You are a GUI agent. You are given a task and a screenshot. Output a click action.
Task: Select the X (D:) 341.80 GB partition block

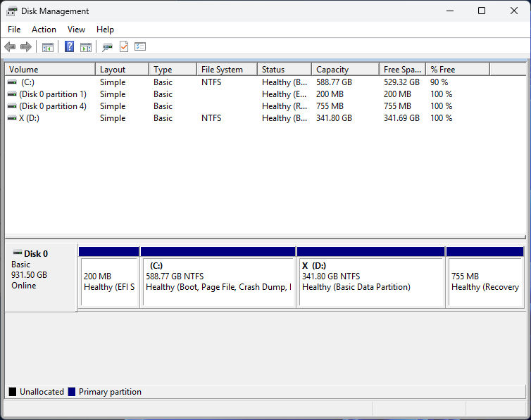371,277
